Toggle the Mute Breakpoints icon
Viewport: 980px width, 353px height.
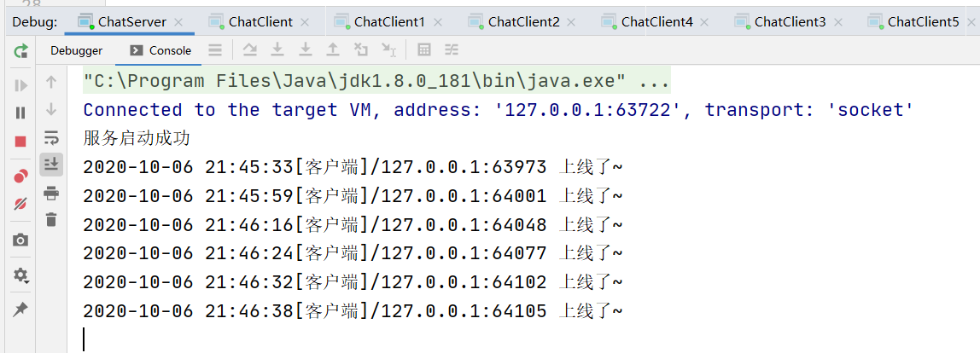coord(20,204)
